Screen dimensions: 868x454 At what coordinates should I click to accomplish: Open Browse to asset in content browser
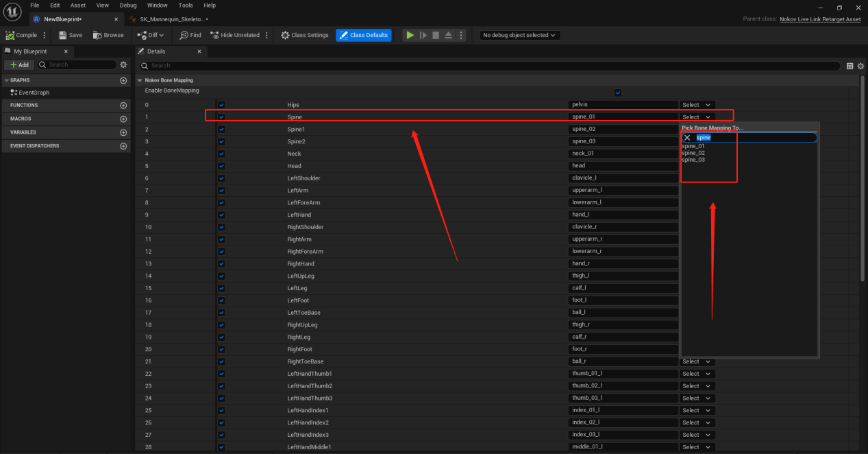point(97,35)
